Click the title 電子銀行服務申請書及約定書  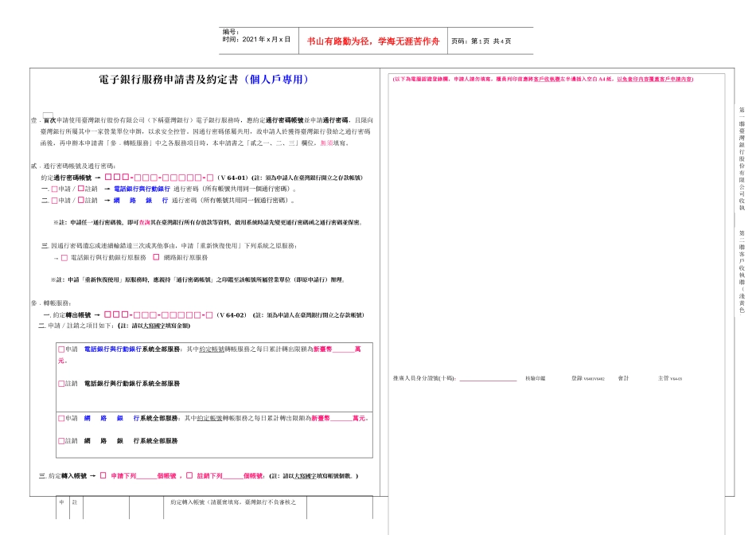(169, 80)
